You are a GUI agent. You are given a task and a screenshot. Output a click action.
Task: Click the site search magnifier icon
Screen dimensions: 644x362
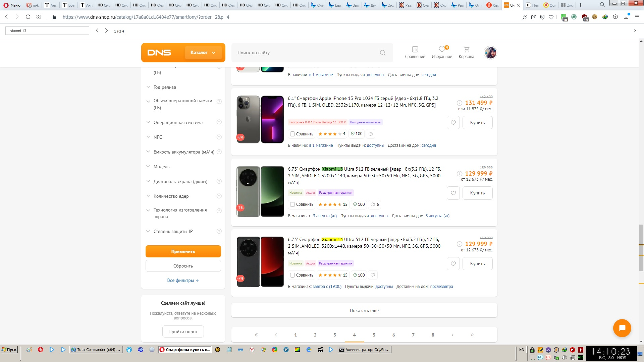point(383,53)
